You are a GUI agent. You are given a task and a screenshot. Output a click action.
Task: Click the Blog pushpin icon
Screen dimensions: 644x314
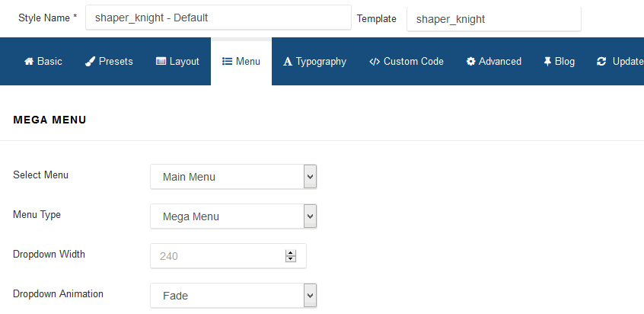(547, 62)
